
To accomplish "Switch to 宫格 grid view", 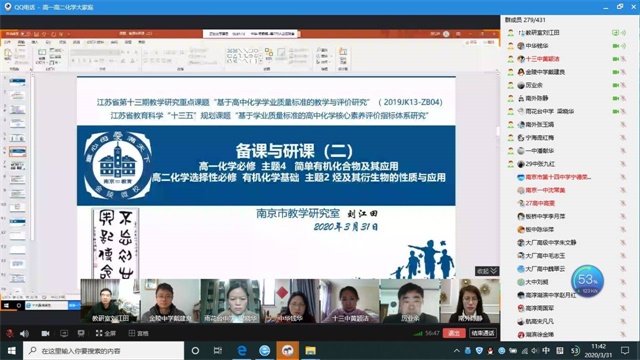I will [138, 333].
